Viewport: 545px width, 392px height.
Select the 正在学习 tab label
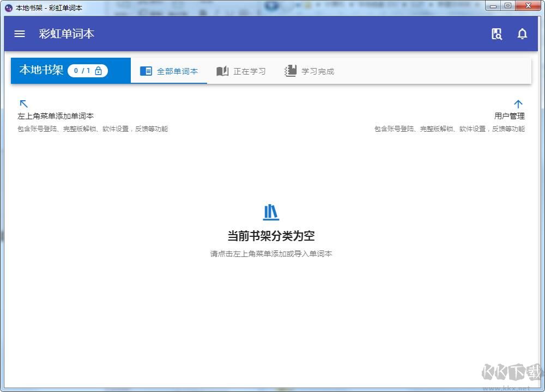point(250,71)
